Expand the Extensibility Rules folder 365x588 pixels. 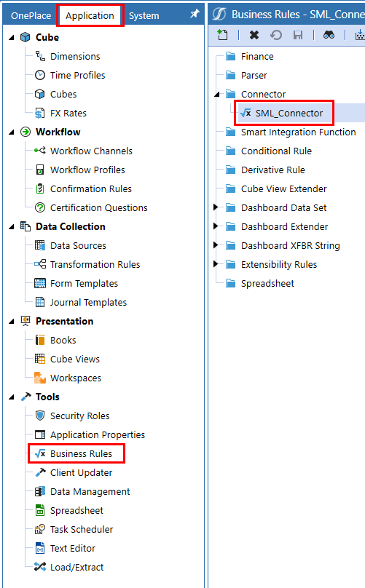[216, 264]
